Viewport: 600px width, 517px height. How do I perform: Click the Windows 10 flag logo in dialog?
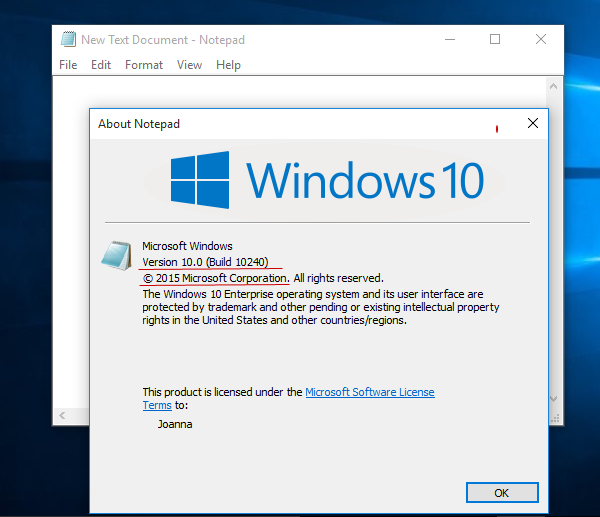(200, 180)
